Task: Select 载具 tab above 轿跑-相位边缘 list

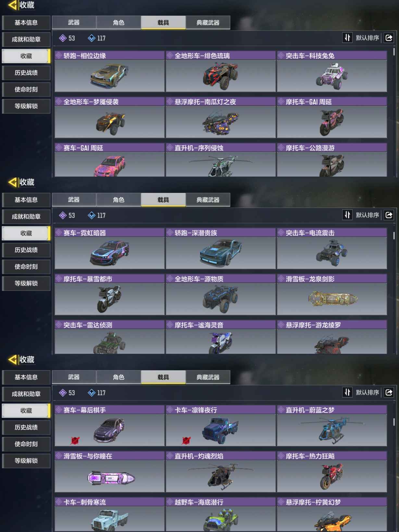Action: pos(163,22)
